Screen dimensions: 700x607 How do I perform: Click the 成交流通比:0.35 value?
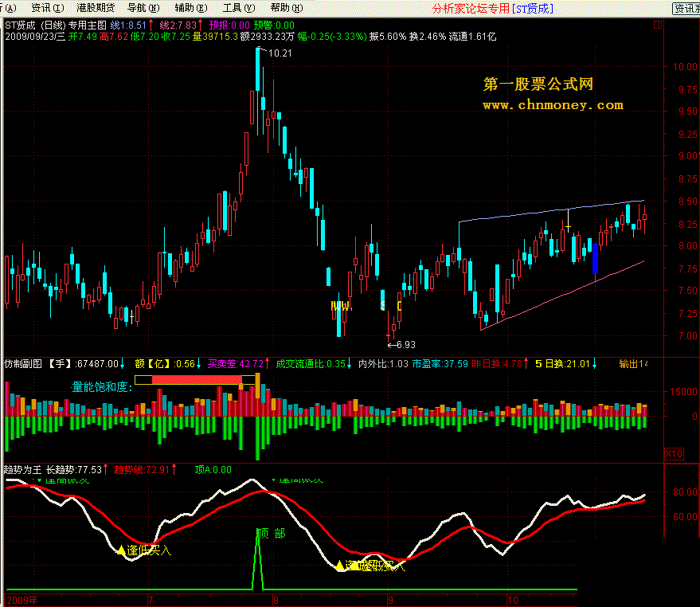point(311,364)
